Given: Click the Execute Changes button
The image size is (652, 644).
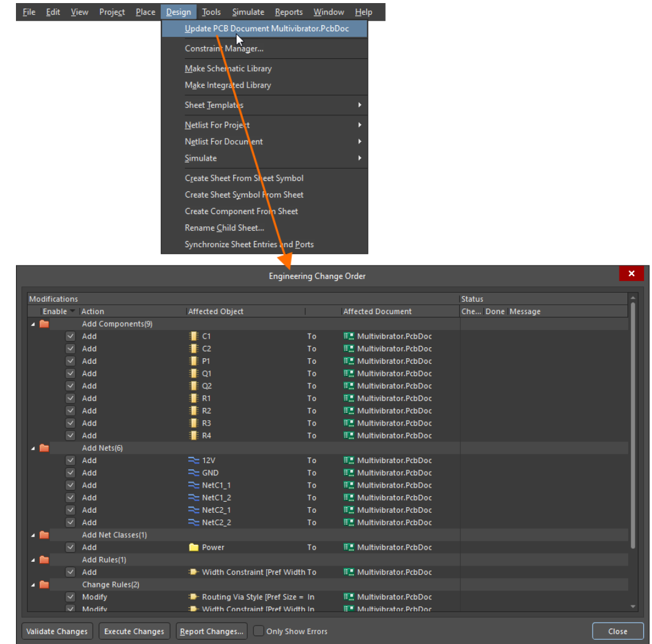Looking at the screenshot, I should point(134,631).
